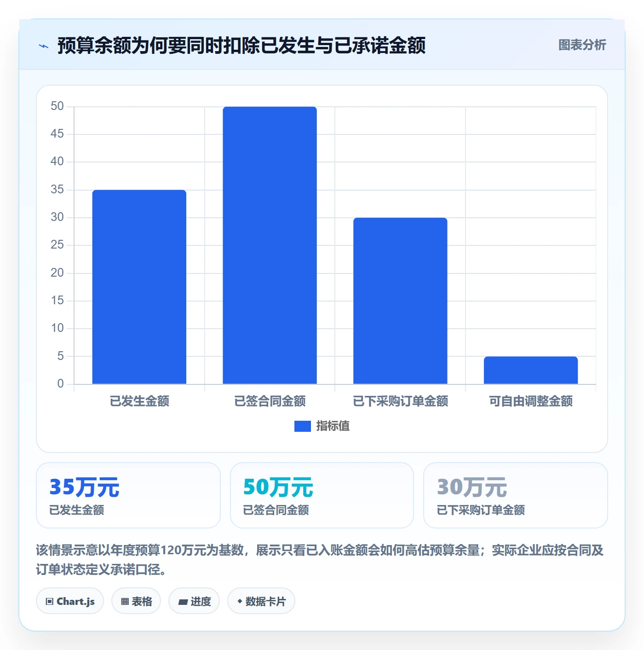Click the 图表分析 label in header

pyautogui.click(x=582, y=45)
